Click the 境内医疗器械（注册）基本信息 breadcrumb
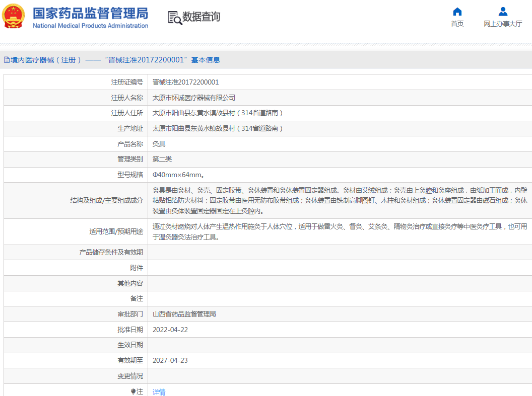Viewport: 532px width, 396px height. tap(115, 60)
